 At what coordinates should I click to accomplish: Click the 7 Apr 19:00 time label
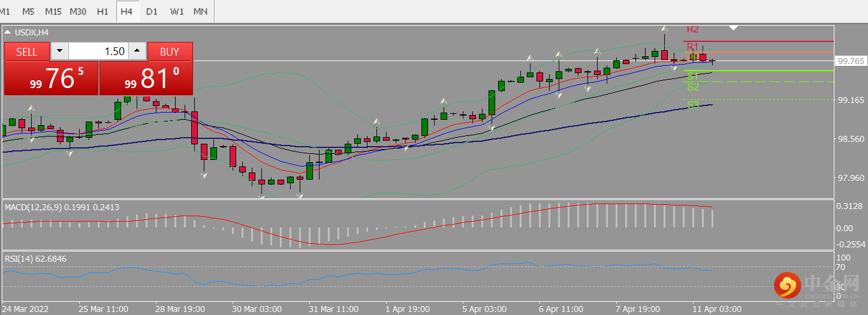click(639, 309)
